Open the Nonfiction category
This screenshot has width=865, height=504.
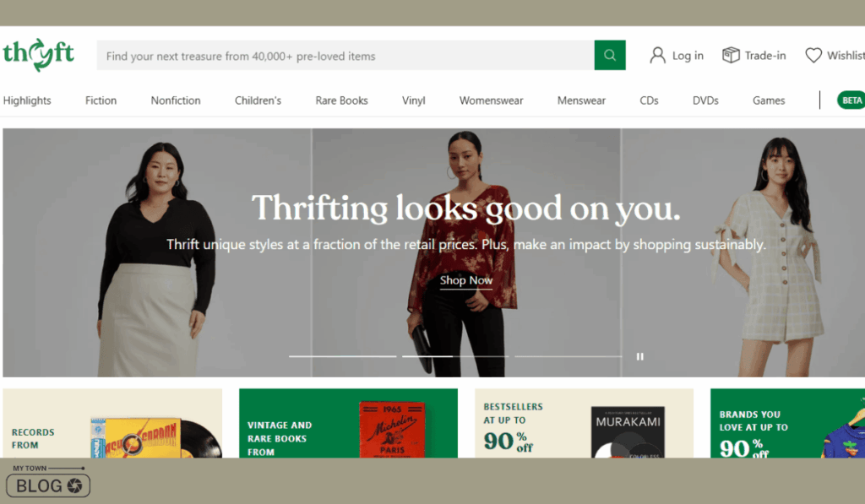click(x=176, y=100)
